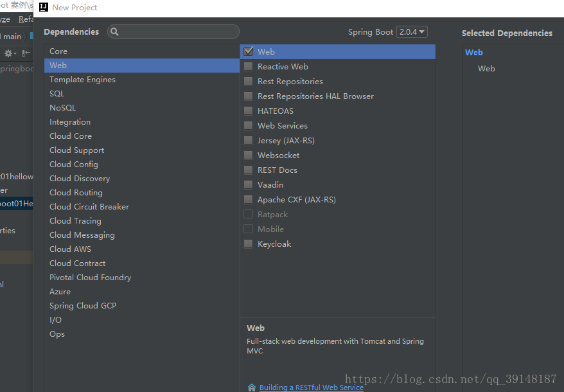Open the Cloud Circuit Breaker category

point(142,207)
